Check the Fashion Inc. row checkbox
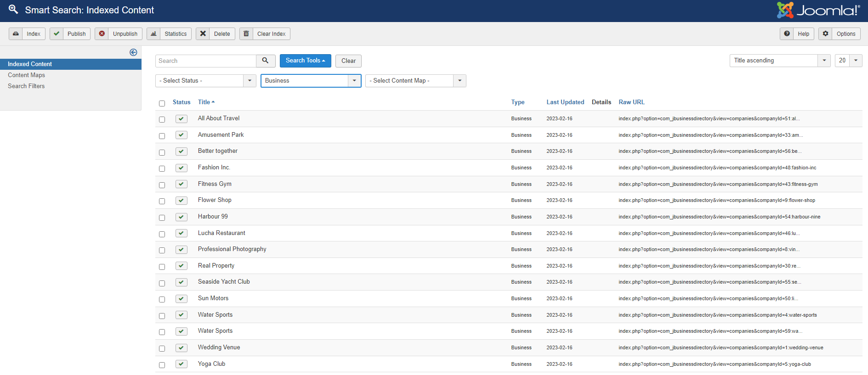The image size is (868, 375). (162, 168)
